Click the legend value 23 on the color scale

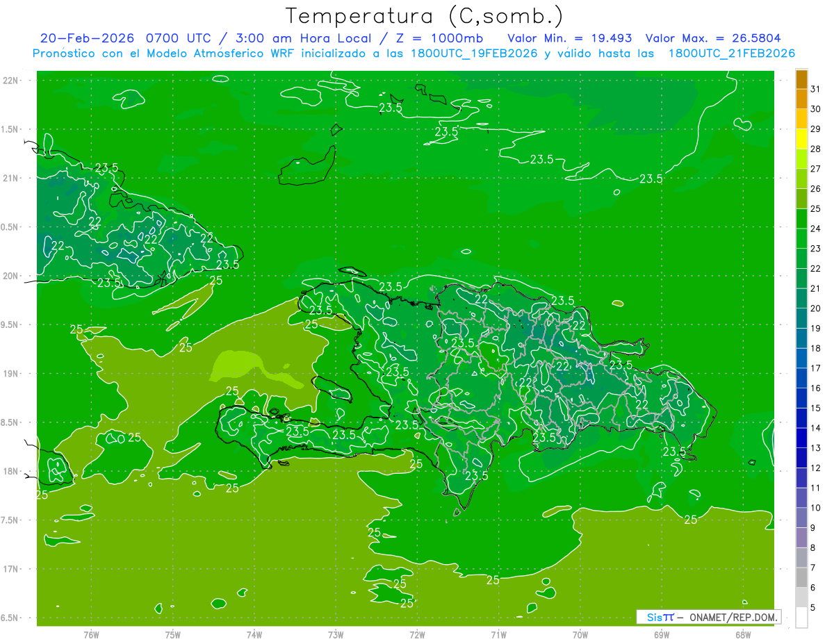(x=815, y=249)
